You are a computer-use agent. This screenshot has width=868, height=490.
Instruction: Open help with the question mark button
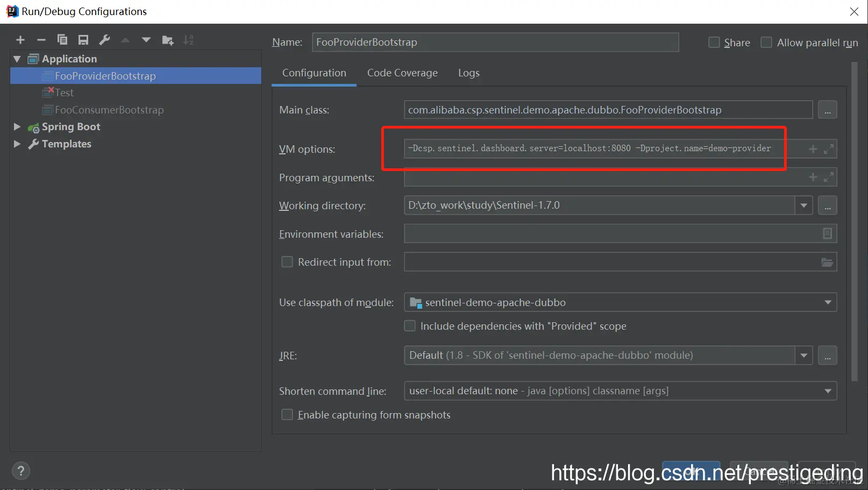(21, 471)
